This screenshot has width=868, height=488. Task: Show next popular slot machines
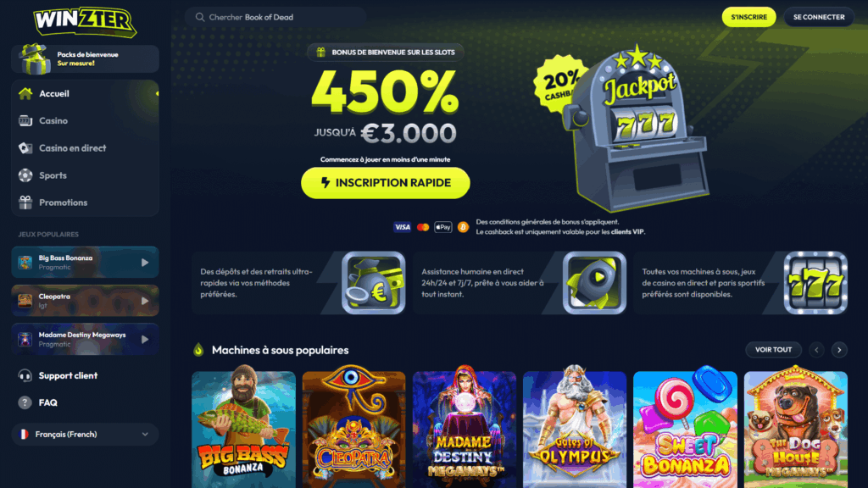coord(839,350)
